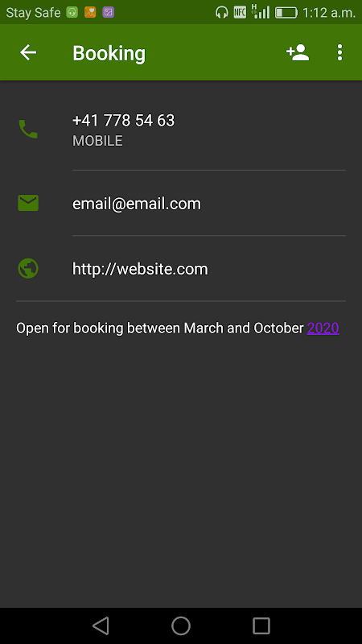The width and height of the screenshot is (362, 644).
Task: Tap the add contact icon
Action: (x=298, y=52)
